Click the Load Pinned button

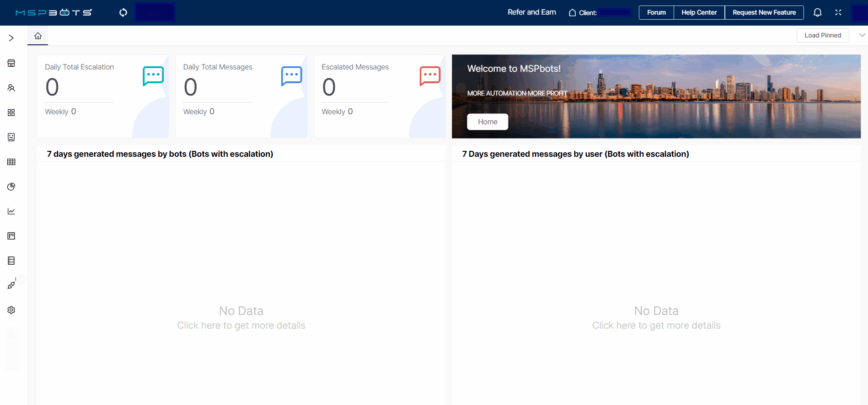(822, 35)
